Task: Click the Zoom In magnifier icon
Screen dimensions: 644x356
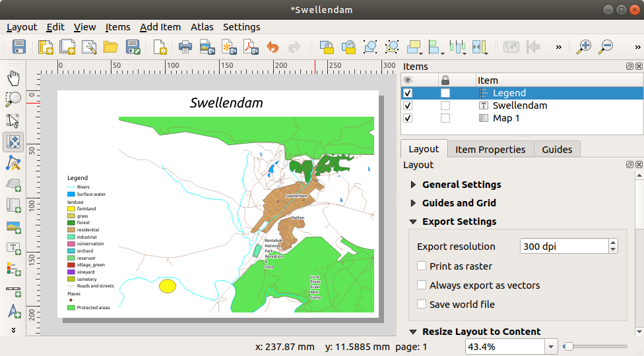Action: tap(583, 47)
